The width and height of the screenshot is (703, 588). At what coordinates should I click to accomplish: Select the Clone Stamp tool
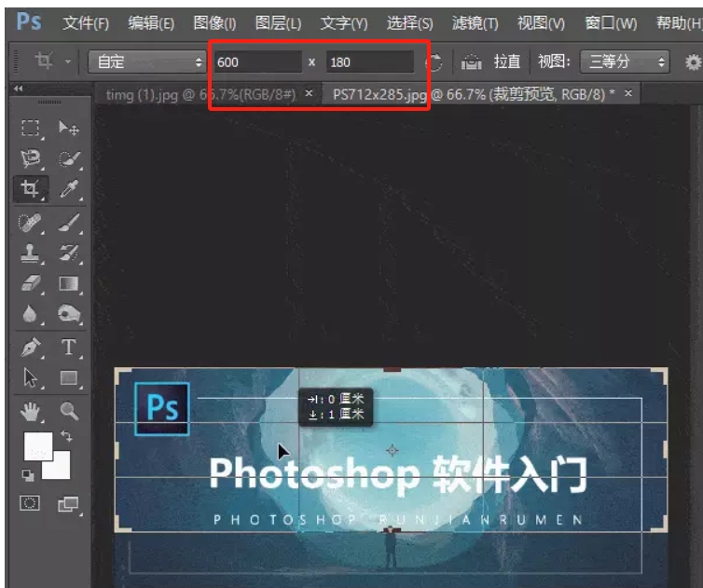[x=31, y=253]
